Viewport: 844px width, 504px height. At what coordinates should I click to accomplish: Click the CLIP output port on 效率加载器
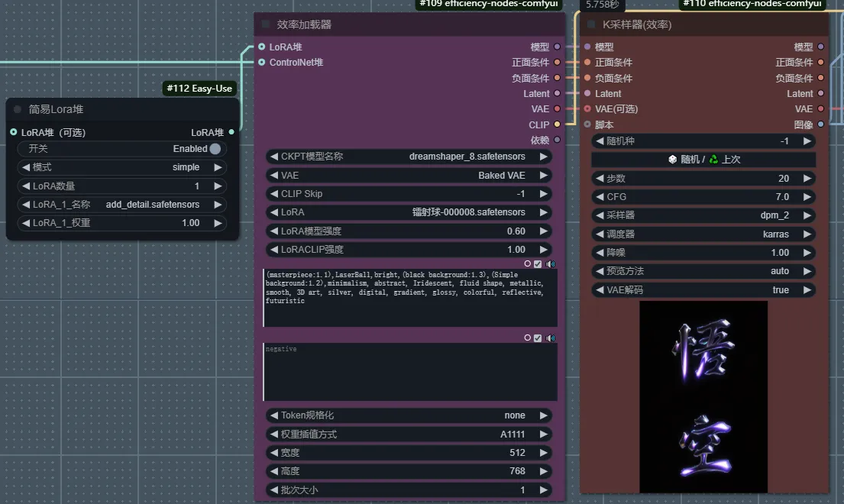557,124
